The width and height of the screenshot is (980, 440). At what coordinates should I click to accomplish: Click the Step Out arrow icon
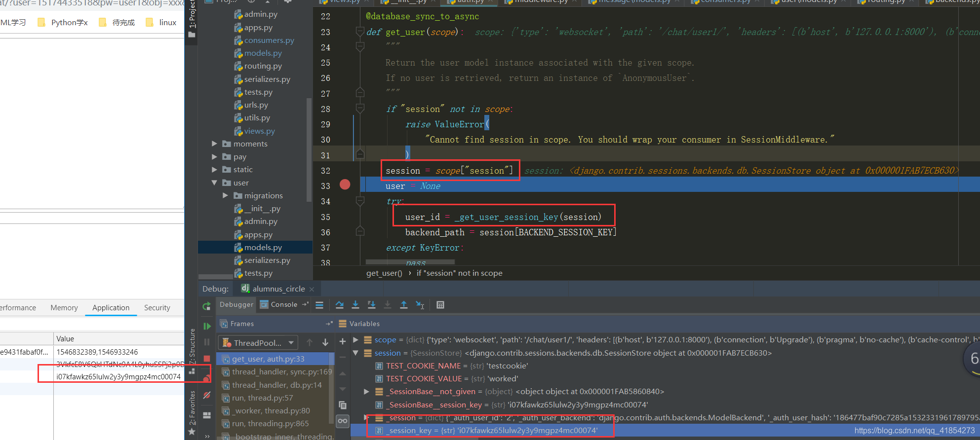click(x=403, y=305)
